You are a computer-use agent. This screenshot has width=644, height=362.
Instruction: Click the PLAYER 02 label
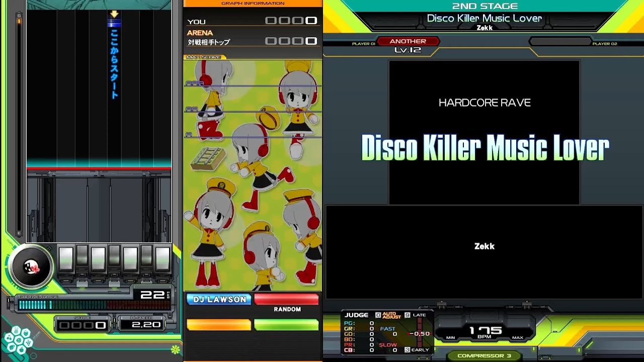(605, 44)
